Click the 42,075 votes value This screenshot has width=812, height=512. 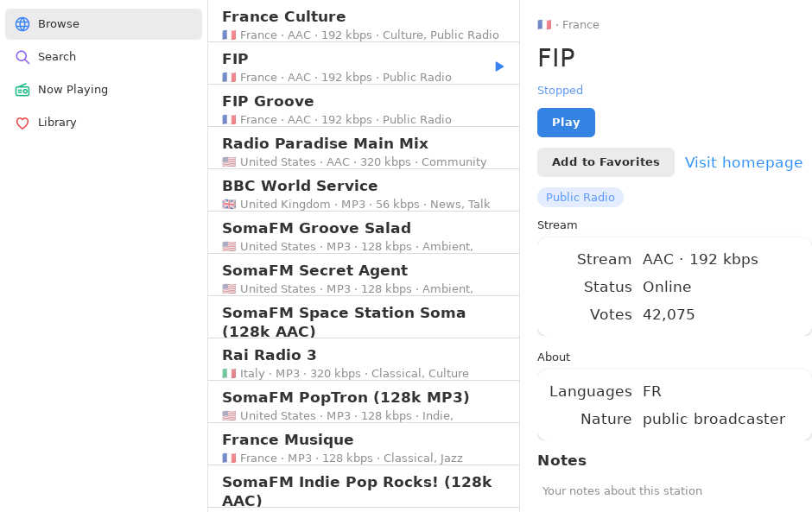point(669,315)
